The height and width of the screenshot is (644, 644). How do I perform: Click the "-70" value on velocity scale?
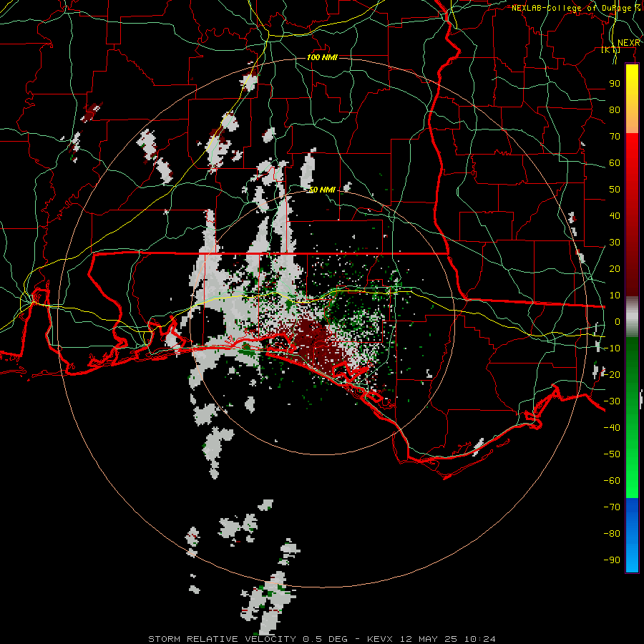point(612,507)
